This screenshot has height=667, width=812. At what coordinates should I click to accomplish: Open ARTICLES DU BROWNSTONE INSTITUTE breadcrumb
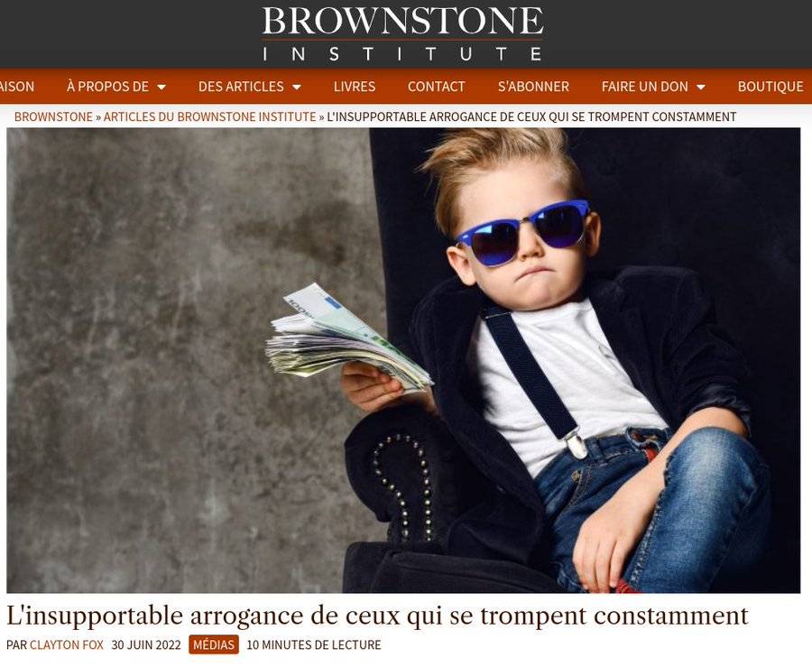(x=209, y=117)
